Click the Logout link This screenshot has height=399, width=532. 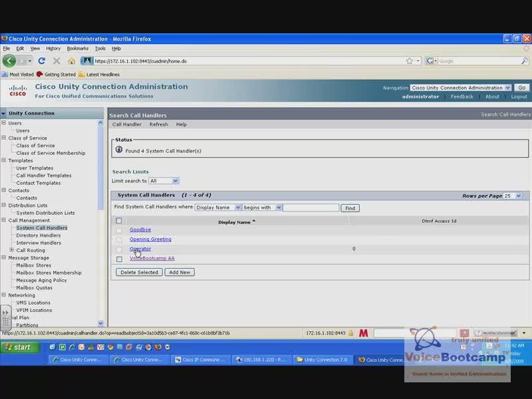click(x=519, y=96)
